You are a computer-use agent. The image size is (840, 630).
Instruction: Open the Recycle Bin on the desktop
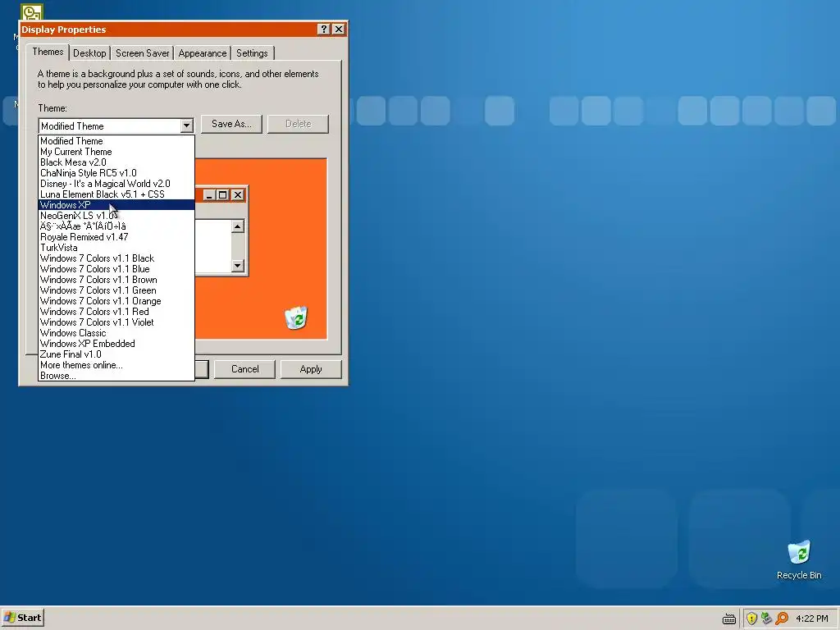pos(799,560)
